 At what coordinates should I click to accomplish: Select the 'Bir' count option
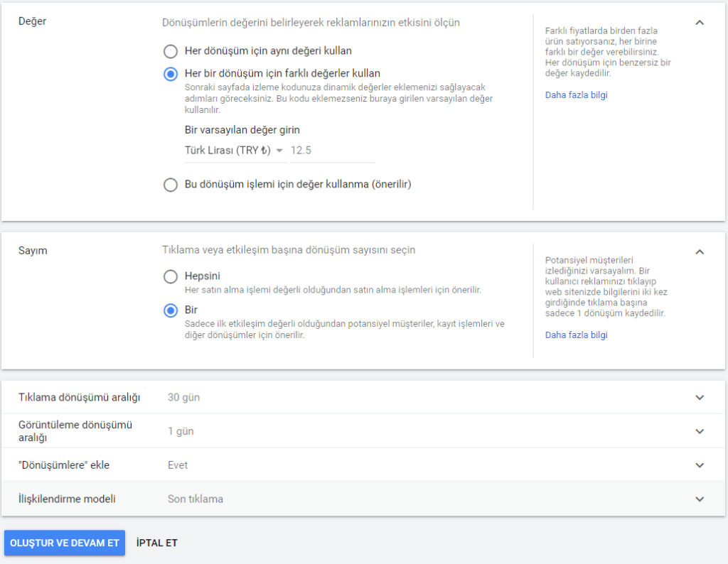171,310
